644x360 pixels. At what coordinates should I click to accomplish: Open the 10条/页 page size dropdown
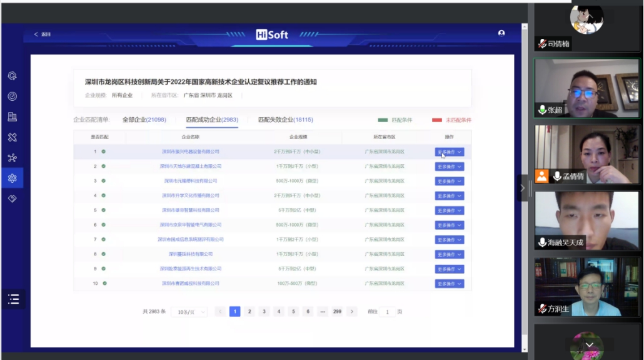click(189, 312)
